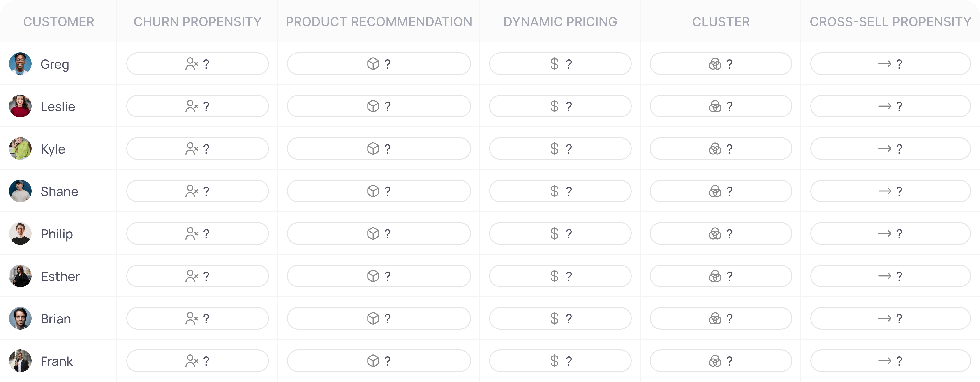Select the customer name Philip
980x382 pixels.
point(57,234)
